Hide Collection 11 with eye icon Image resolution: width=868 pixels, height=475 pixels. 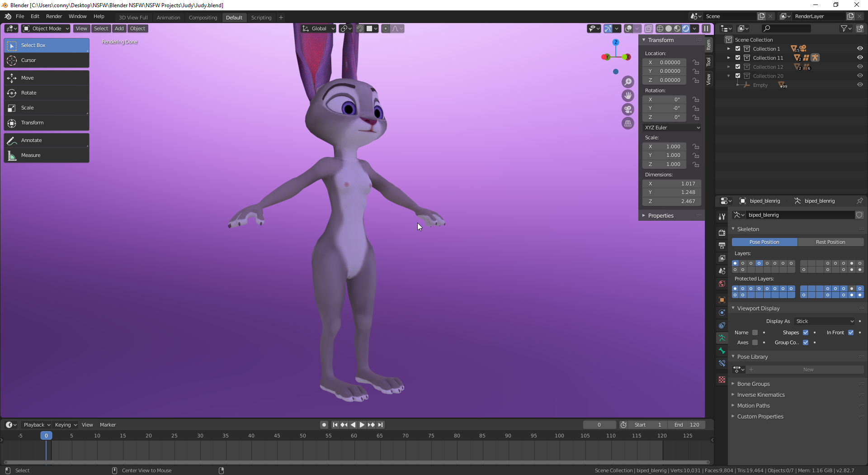coord(860,57)
